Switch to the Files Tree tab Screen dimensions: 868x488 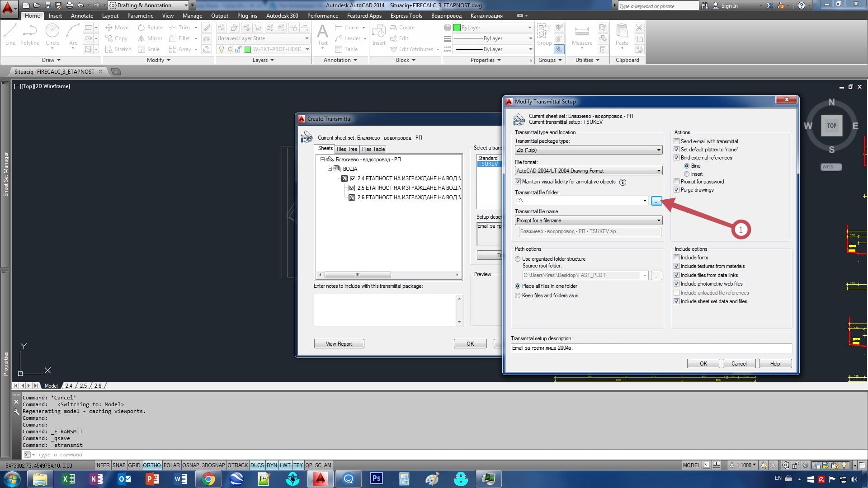click(x=347, y=149)
